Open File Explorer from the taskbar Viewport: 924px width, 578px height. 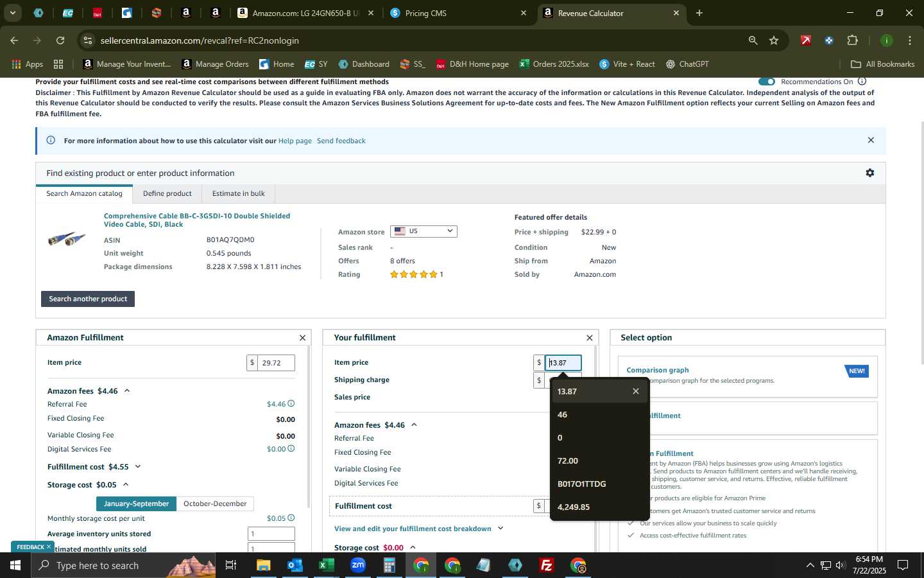[264, 565]
